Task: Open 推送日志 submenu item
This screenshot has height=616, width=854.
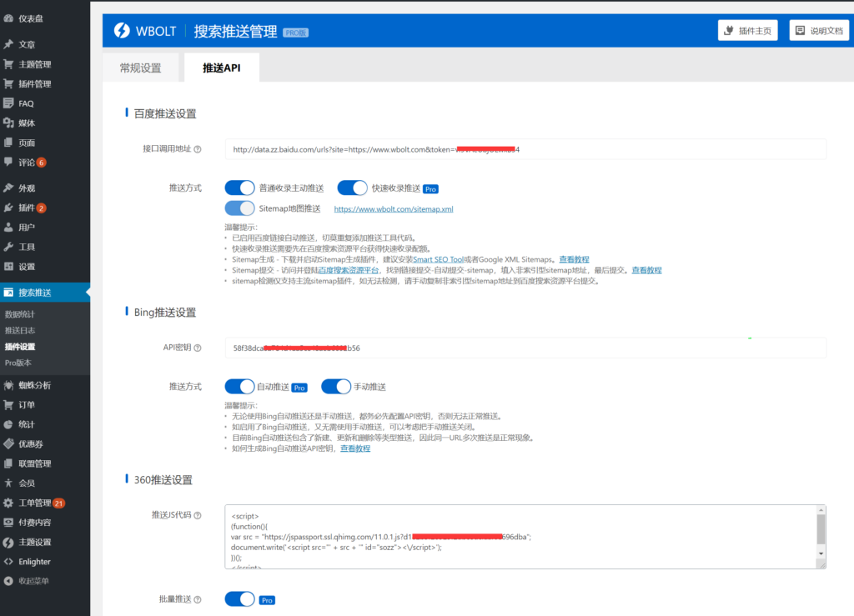Action: pyautogui.click(x=20, y=330)
